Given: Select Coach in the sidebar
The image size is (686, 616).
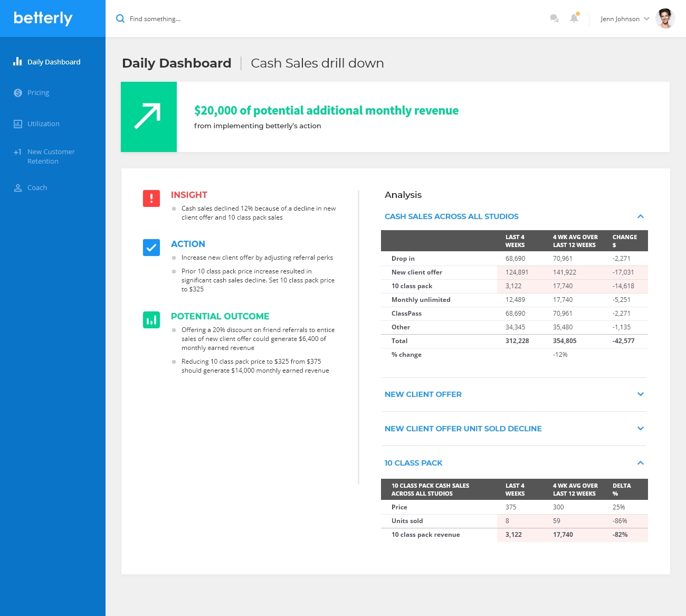Looking at the screenshot, I should (37, 188).
